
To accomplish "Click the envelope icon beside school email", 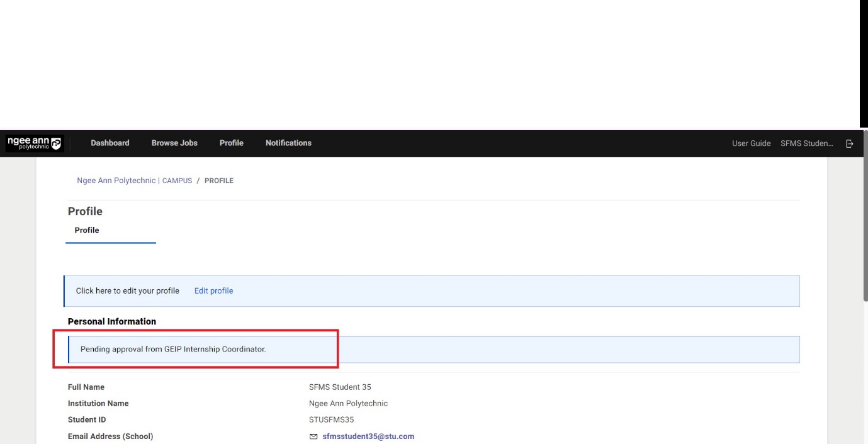I will point(314,436).
